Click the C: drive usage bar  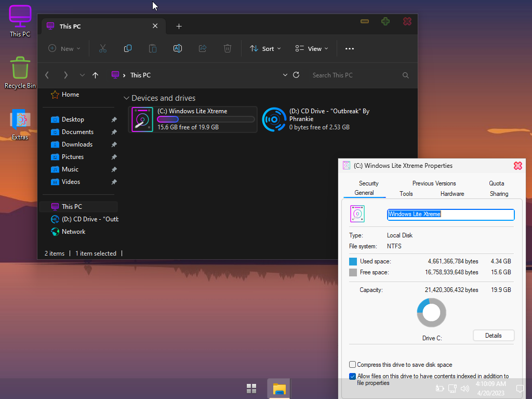coord(206,119)
